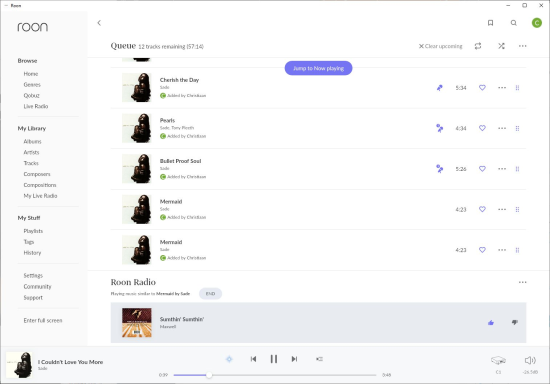Toggle the queue loop button

pyautogui.click(x=478, y=46)
